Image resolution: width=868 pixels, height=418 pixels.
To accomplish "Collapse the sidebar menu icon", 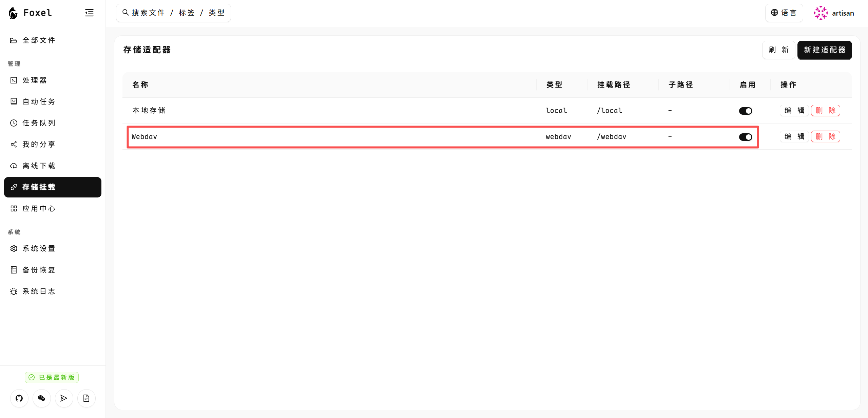I will (x=89, y=13).
